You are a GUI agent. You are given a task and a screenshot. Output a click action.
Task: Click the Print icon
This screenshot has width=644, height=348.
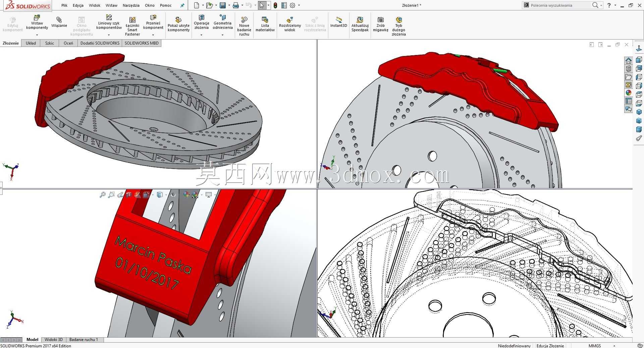(236, 5)
